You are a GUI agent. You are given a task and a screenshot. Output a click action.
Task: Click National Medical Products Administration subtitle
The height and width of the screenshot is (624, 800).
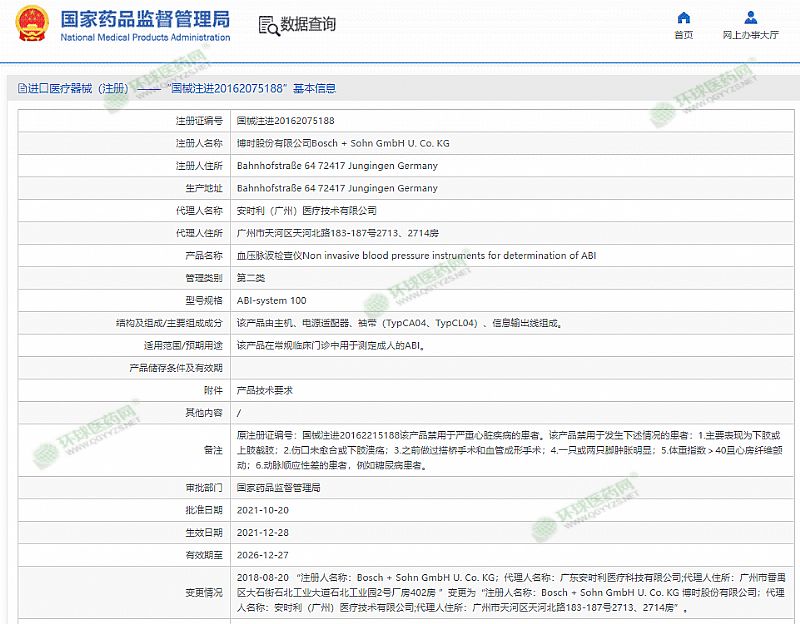click(145, 38)
